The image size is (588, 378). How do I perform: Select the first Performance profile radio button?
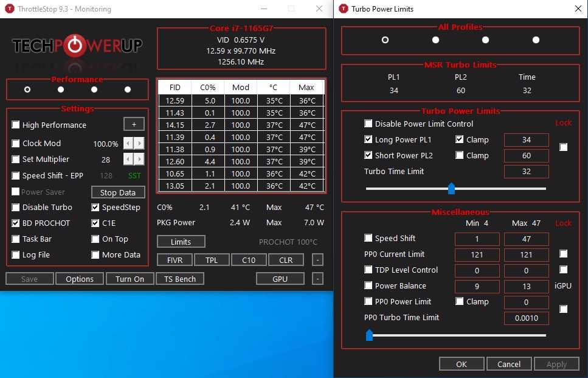pyautogui.click(x=27, y=89)
